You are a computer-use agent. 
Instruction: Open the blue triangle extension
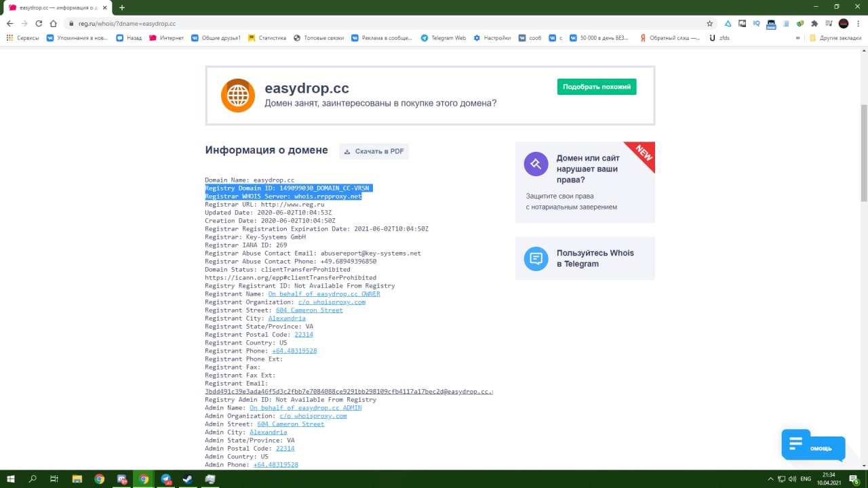[728, 23]
